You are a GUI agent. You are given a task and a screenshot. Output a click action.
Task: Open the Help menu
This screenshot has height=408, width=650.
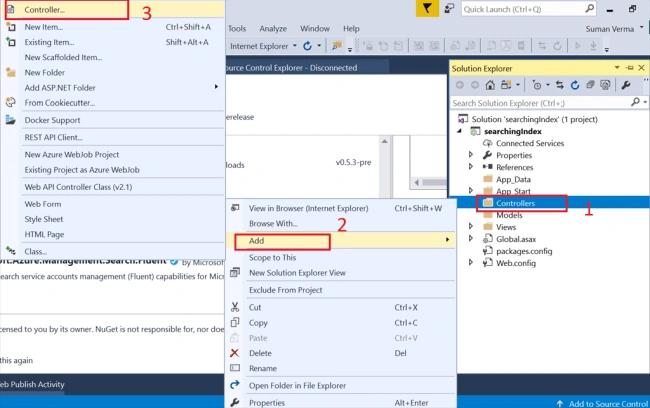351,29
